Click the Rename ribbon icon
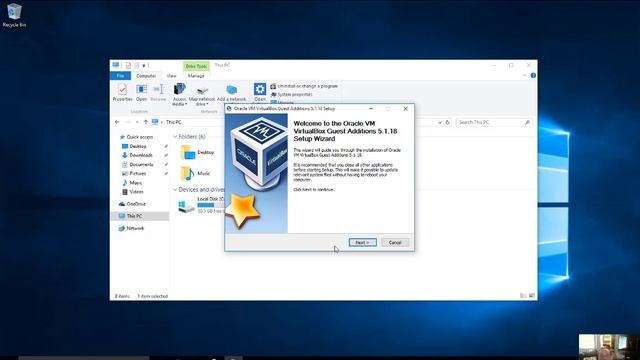640x360 pixels. 158,92
